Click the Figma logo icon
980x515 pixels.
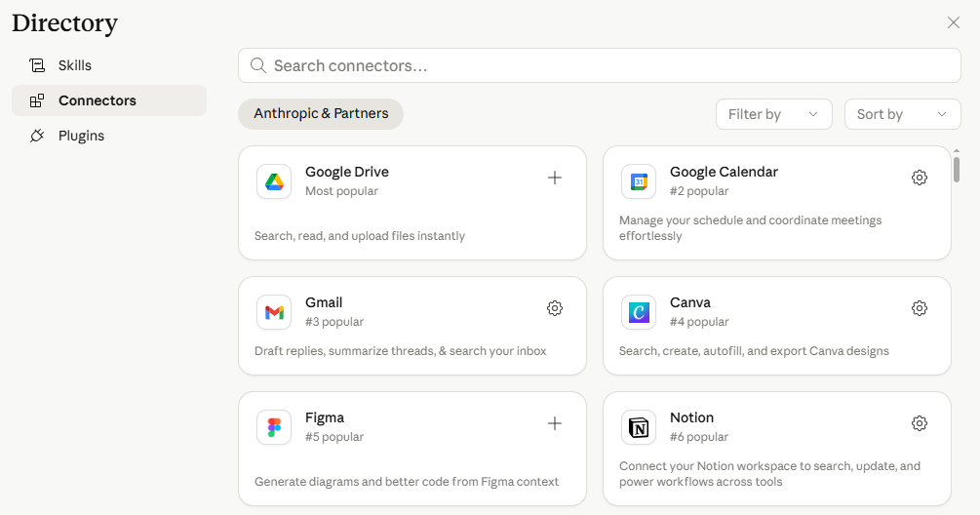pyautogui.click(x=274, y=427)
